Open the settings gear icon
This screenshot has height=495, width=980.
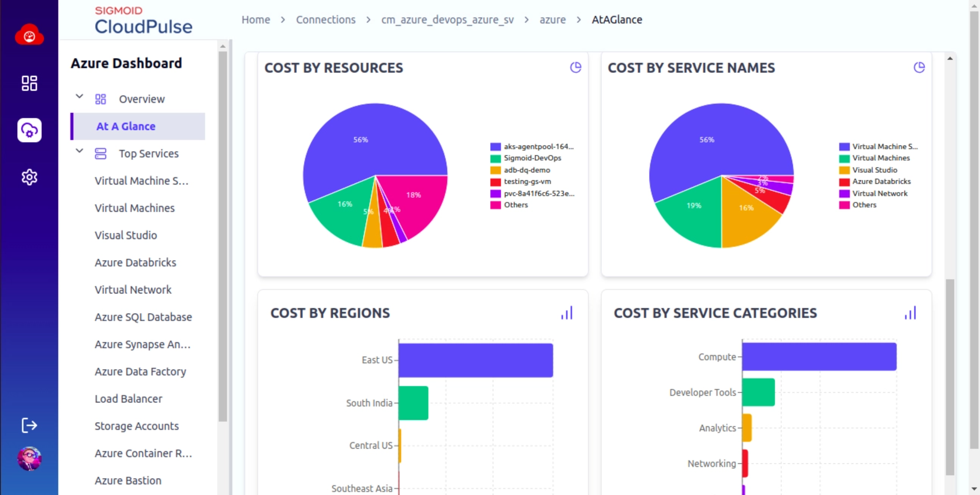click(29, 177)
